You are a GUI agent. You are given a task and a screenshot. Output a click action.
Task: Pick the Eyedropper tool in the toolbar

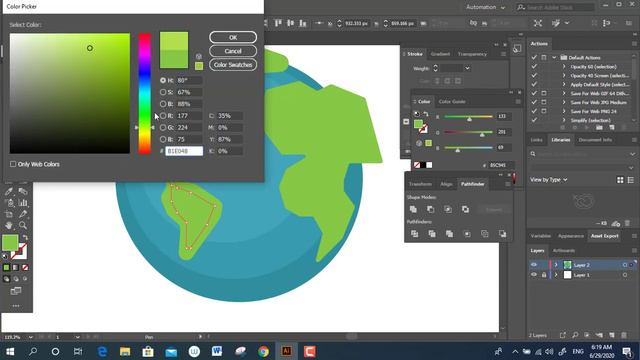[9, 191]
